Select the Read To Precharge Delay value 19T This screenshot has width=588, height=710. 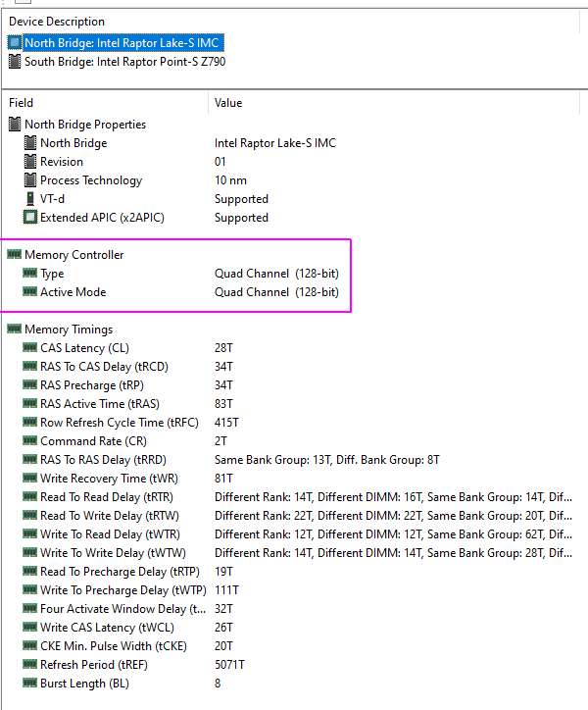pos(223,572)
